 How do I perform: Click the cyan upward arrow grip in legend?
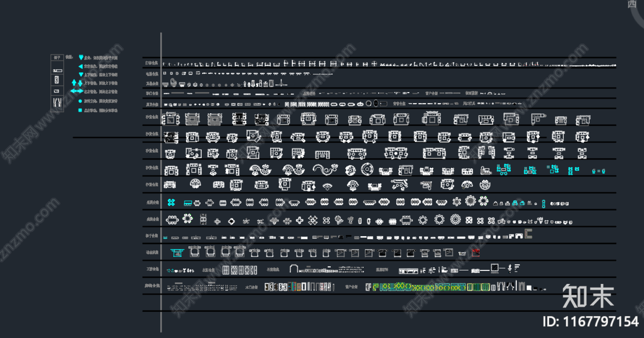(74, 83)
